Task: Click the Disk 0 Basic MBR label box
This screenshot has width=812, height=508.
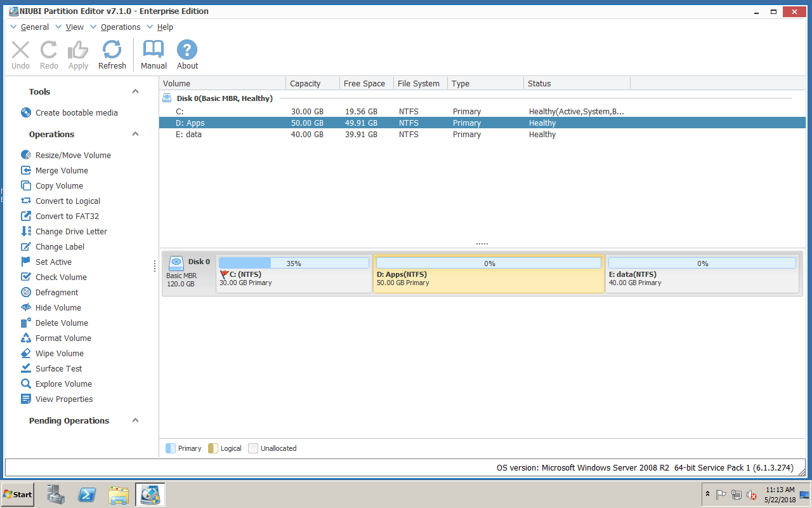Action: click(188, 274)
